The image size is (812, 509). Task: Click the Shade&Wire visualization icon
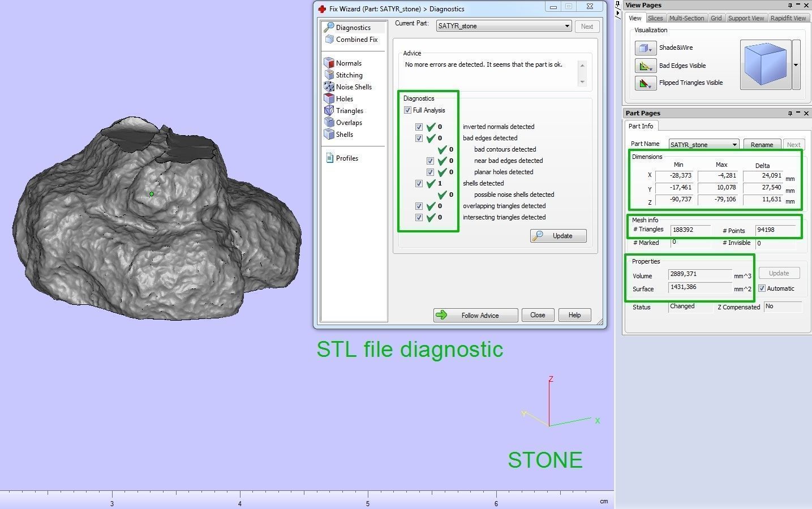645,48
